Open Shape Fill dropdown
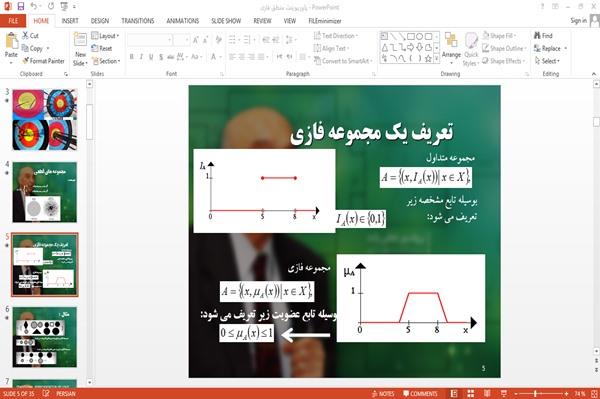The width and height of the screenshot is (600, 399). (x=499, y=36)
